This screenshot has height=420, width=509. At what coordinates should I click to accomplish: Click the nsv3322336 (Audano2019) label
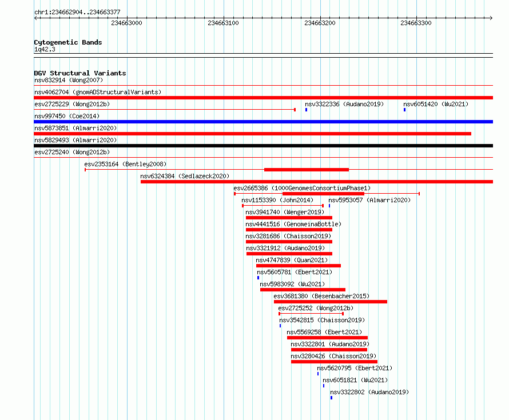pos(344,104)
